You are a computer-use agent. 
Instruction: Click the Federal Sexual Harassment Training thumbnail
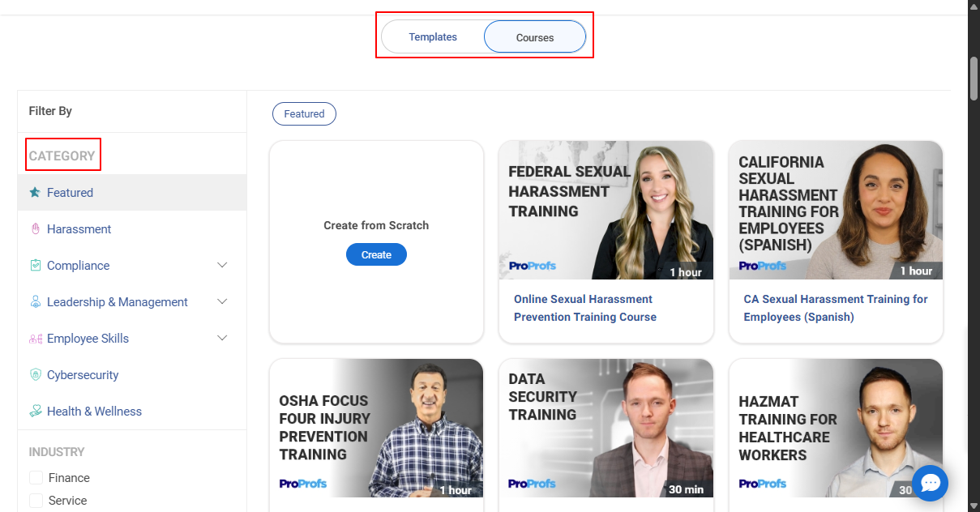[606, 211]
